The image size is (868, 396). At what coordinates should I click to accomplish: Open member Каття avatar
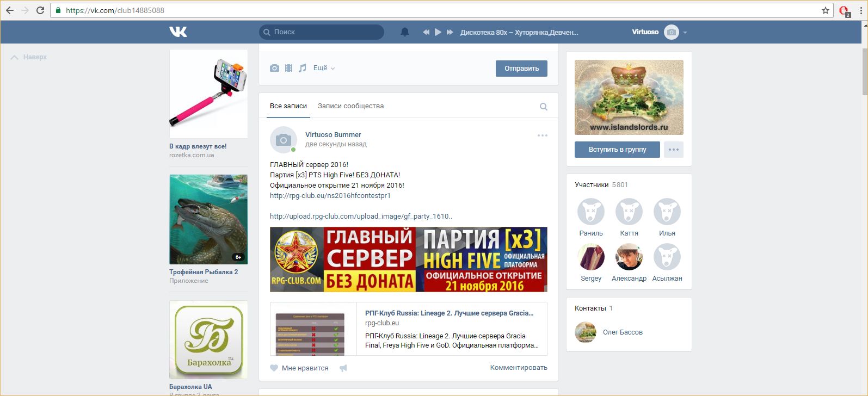[x=629, y=212]
